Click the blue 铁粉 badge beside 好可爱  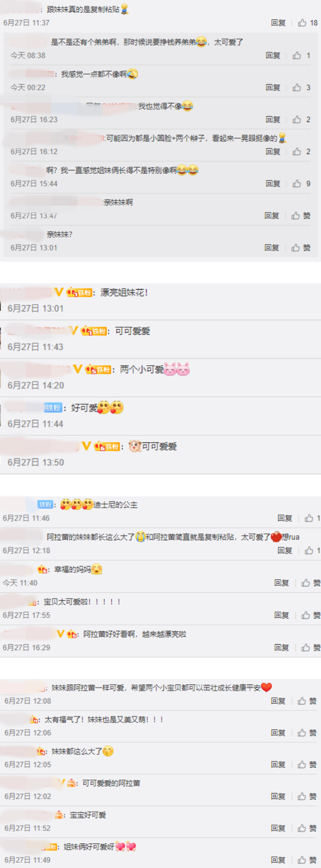coord(53,407)
